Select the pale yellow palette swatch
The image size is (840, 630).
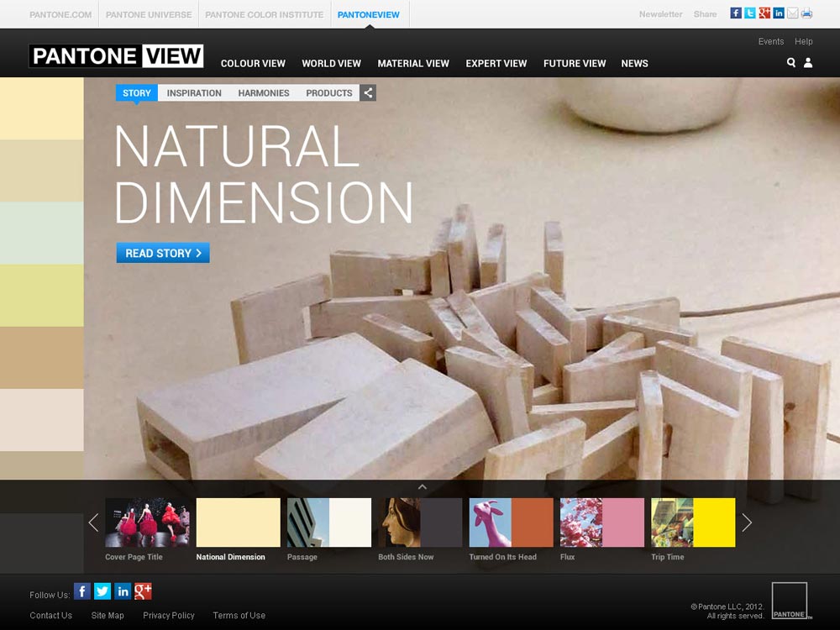point(42,108)
